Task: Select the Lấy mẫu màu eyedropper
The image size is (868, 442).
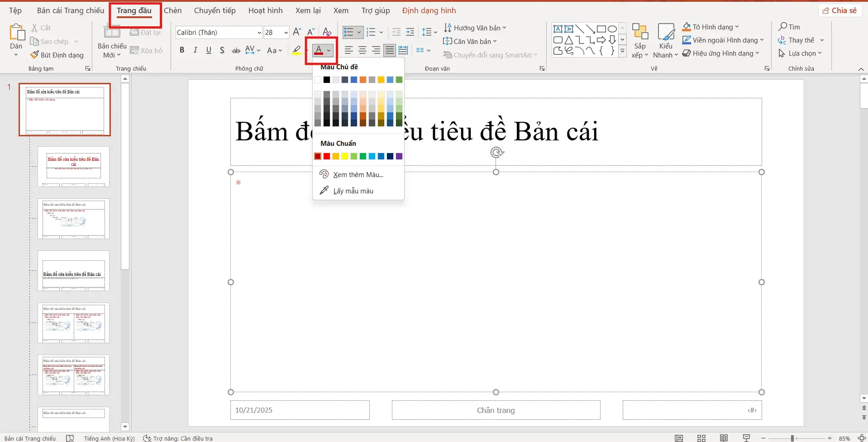Action: click(353, 191)
